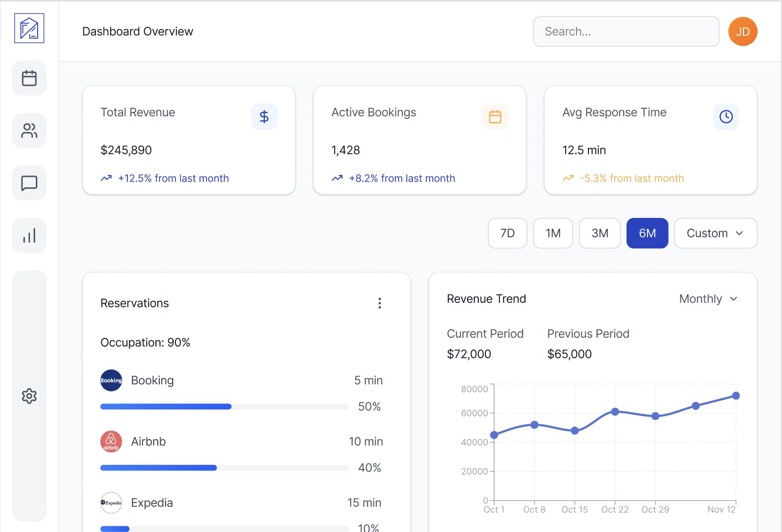Click the Search input field
Screen dimensions: 782x532
point(626,31)
